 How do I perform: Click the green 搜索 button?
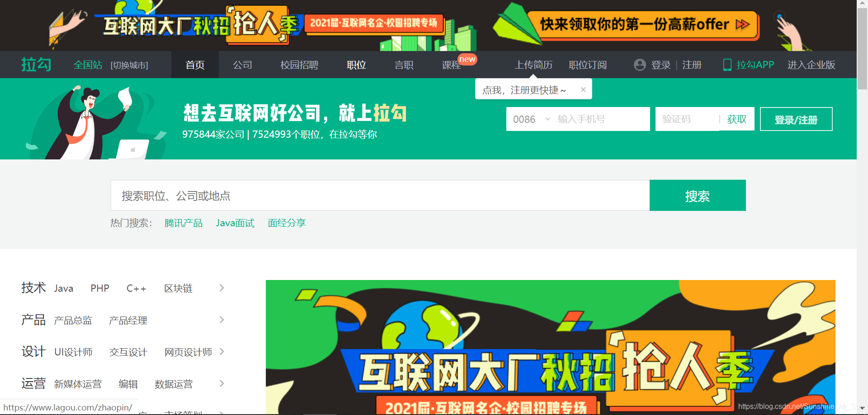coord(697,195)
